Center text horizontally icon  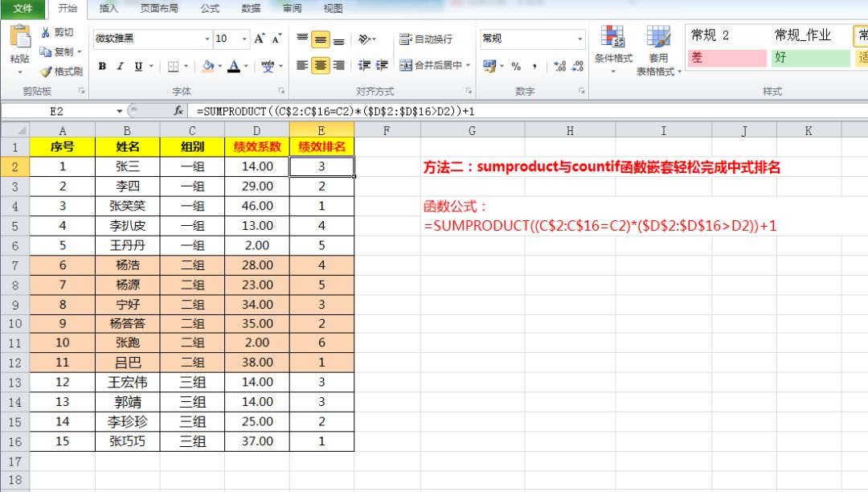point(321,65)
